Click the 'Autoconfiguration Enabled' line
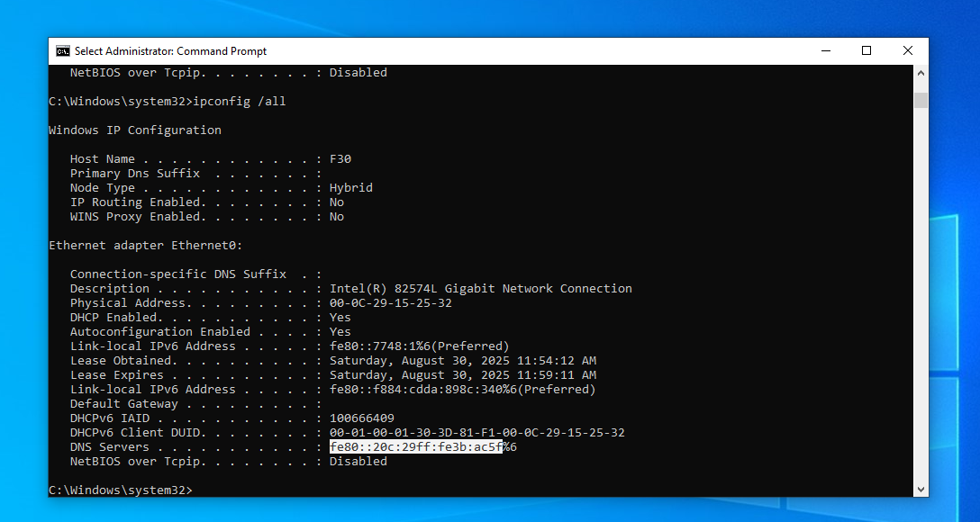The image size is (980, 522). pyautogui.click(x=211, y=331)
